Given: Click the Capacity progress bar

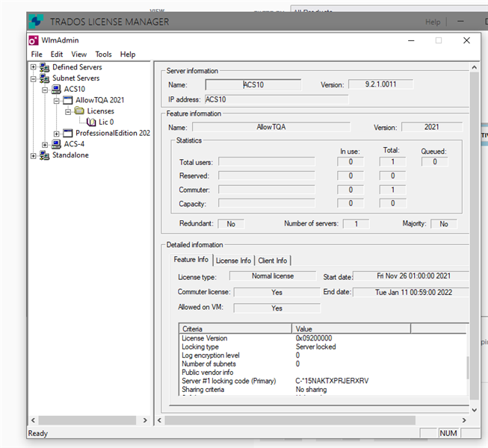Looking at the screenshot, I should [x=267, y=203].
